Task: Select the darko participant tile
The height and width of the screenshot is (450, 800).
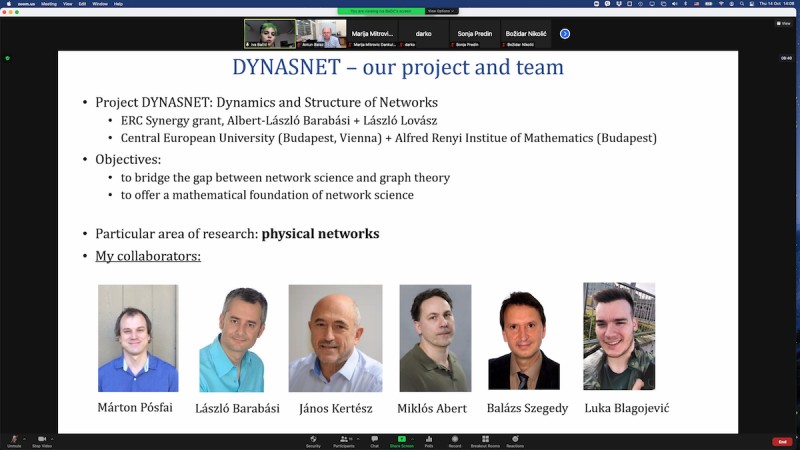Action: [424, 34]
